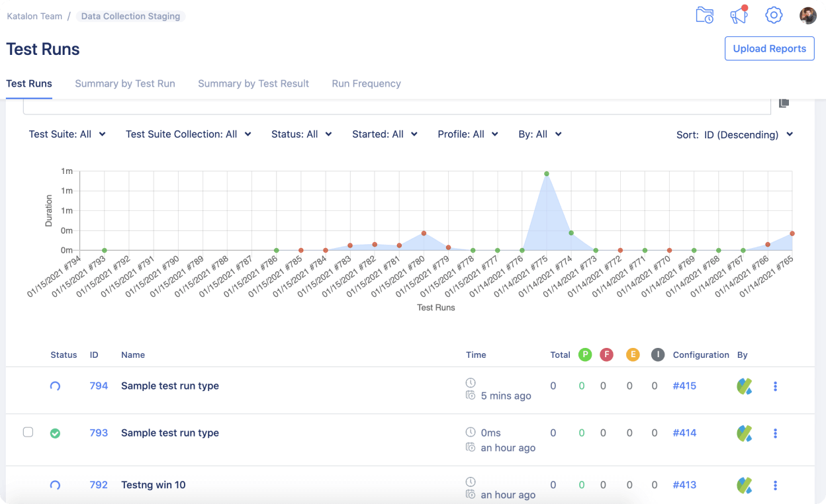Switch to Summary by Test Run tab
Viewport: 826px width, 504px height.
pyautogui.click(x=125, y=83)
